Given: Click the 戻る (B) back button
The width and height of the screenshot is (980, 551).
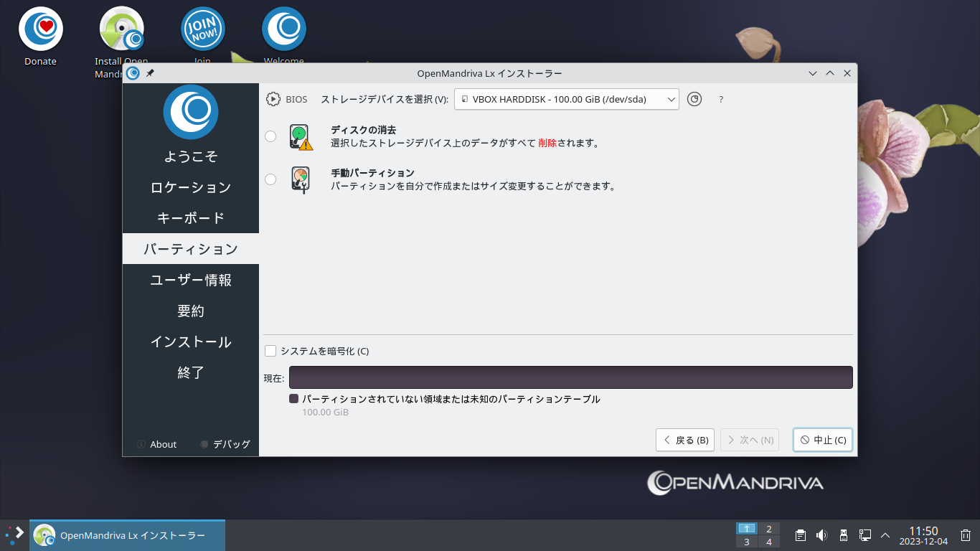Looking at the screenshot, I should 685,440.
